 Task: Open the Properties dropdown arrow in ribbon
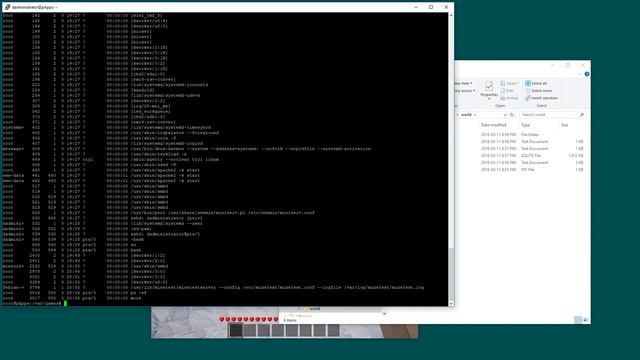489,99
